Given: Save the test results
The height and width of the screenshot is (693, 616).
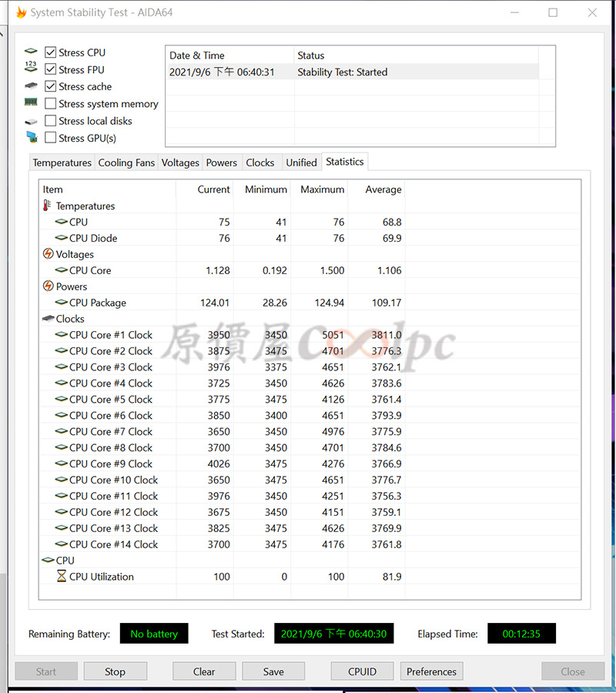Looking at the screenshot, I should coord(273,671).
